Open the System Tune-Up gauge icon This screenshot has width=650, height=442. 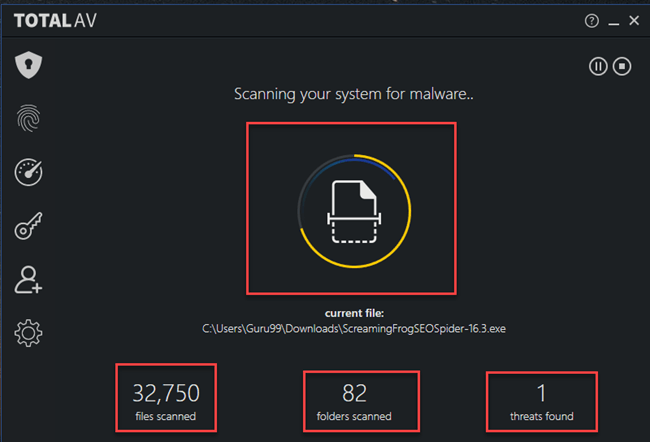tap(28, 172)
